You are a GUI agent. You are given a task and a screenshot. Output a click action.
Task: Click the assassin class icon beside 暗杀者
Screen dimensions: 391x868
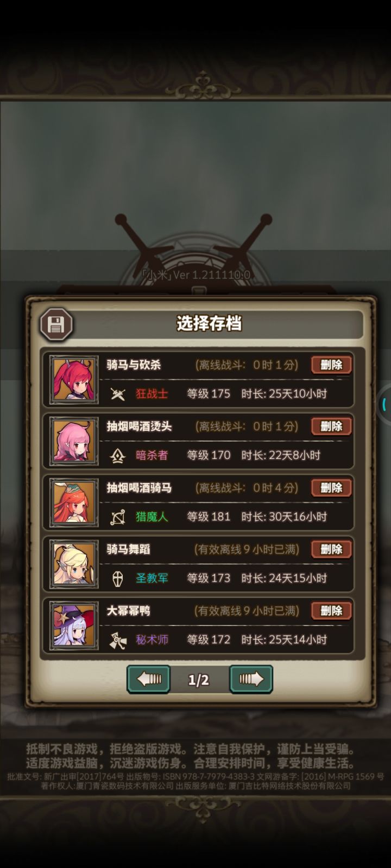tap(118, 456)
